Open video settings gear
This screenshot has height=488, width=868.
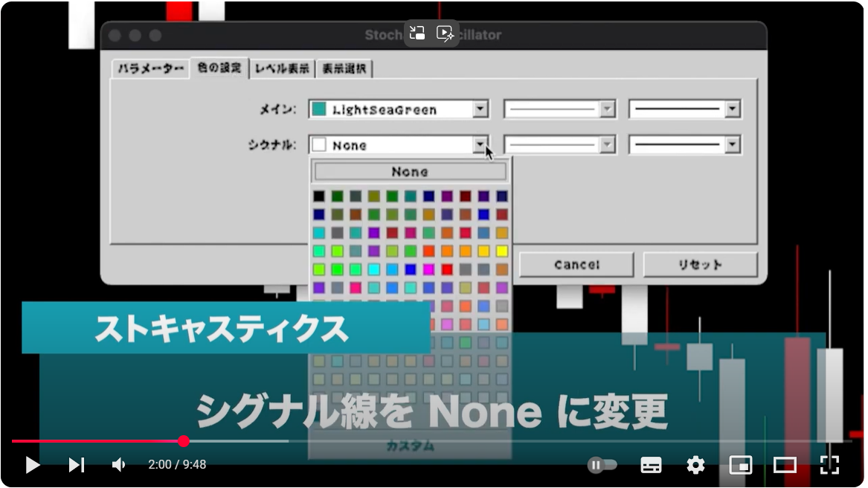point(695,465)
